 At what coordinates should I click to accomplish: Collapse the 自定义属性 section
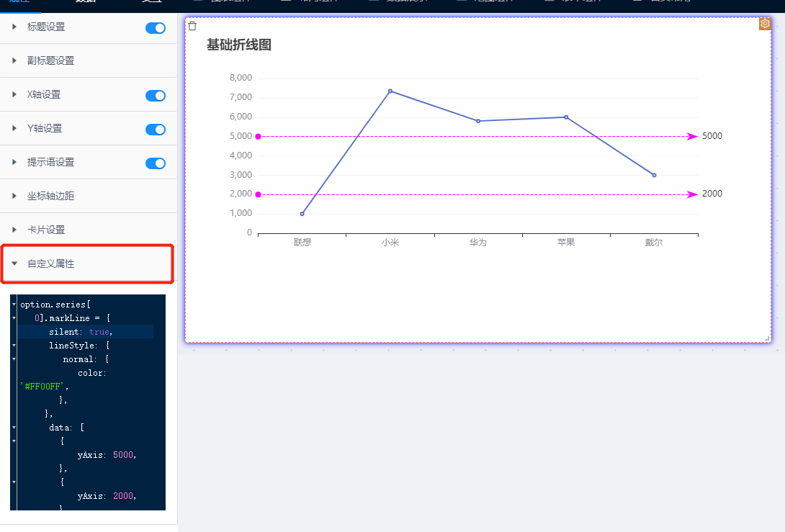pos(14,263)
